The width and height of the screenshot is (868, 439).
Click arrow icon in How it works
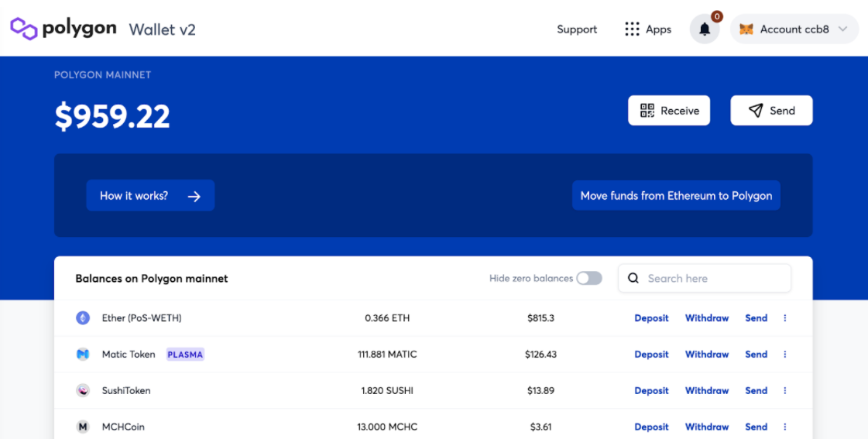(194, 196)
